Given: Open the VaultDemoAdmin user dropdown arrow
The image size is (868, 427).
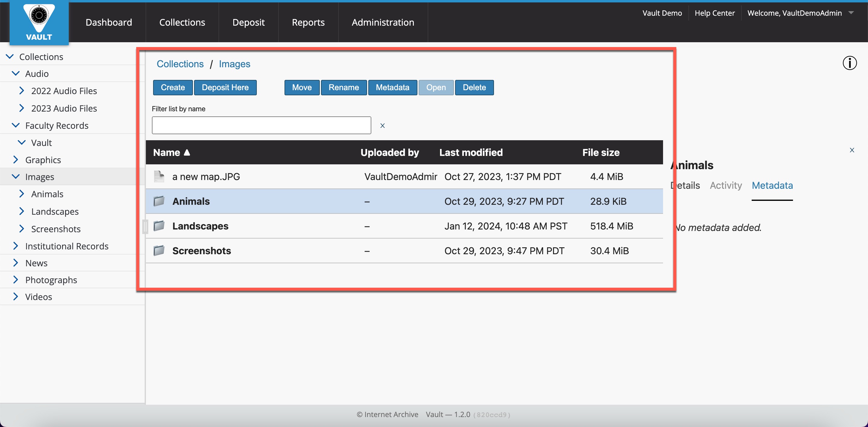Looking at the screenshot, I should tap(851, 13).
